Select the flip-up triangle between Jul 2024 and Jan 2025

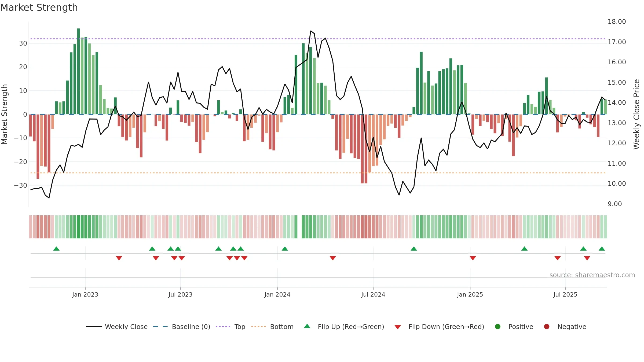[x=414, y=249]
